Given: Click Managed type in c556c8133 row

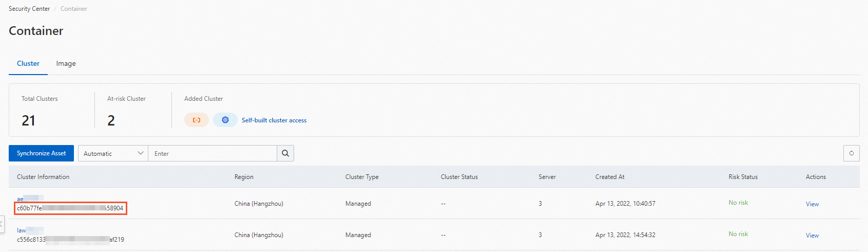Looking at the screenshot, I should click(x=358, y=235).
